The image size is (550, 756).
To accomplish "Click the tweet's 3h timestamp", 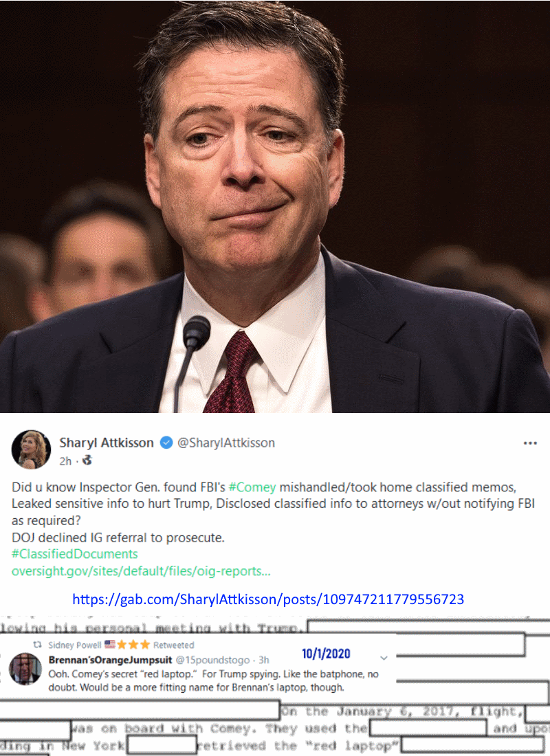I will point(264,660).
